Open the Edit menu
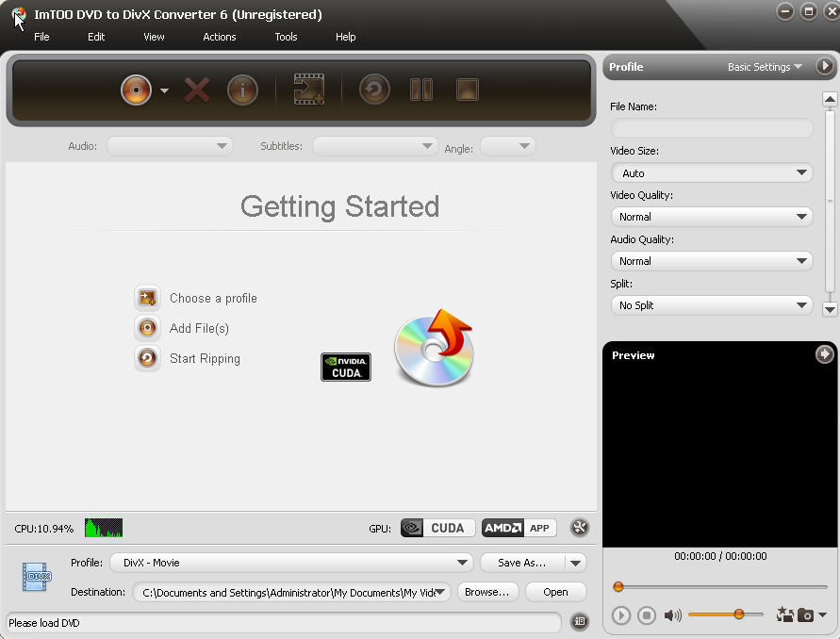This screenshot has height=639, width=840. click(96, 37)
